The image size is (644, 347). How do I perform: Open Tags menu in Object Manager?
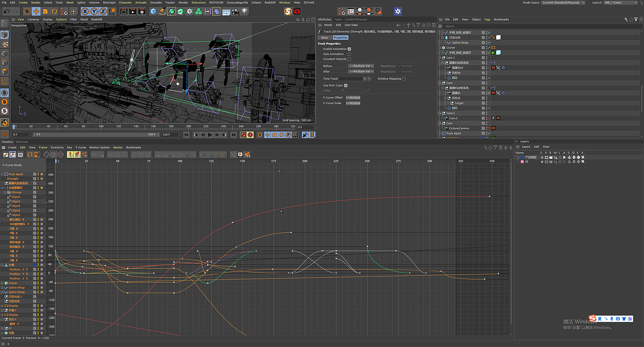point(487,20)
